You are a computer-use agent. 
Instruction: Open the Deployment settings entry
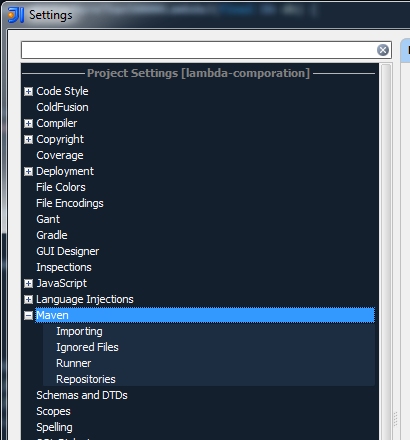(x=65, y=171)
